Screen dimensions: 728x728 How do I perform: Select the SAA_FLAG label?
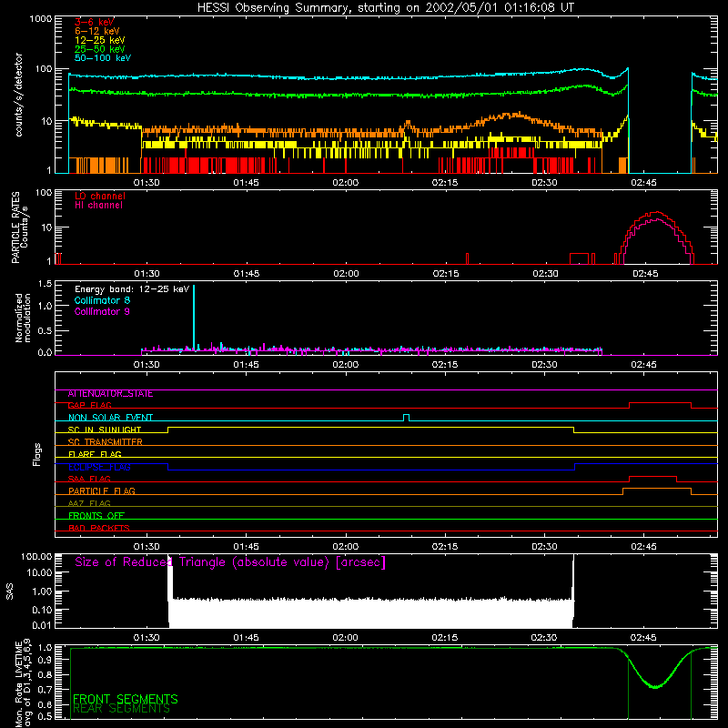pos(89,479)
